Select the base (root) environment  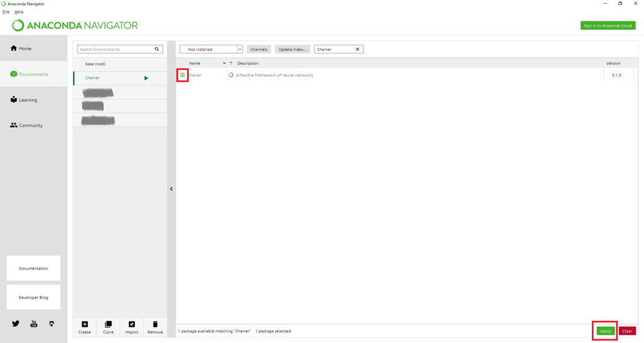tap(120, 64)
